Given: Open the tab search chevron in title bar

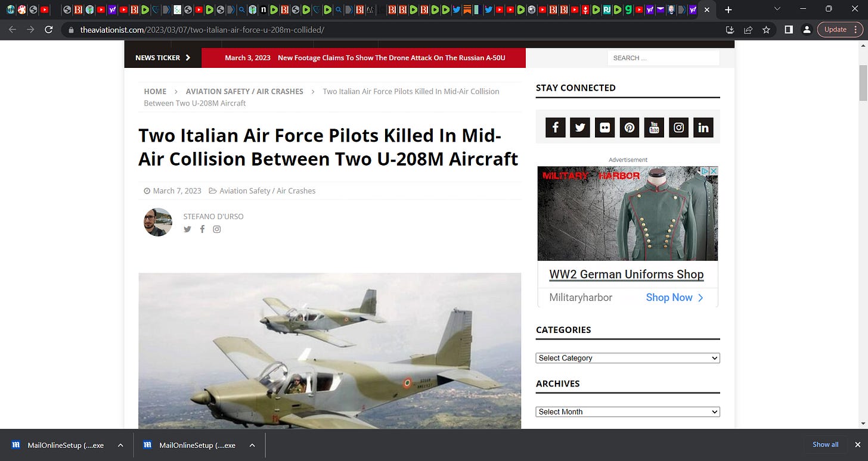Looking at the screenshot, I should pyautogui.click(x=777, y=10).
